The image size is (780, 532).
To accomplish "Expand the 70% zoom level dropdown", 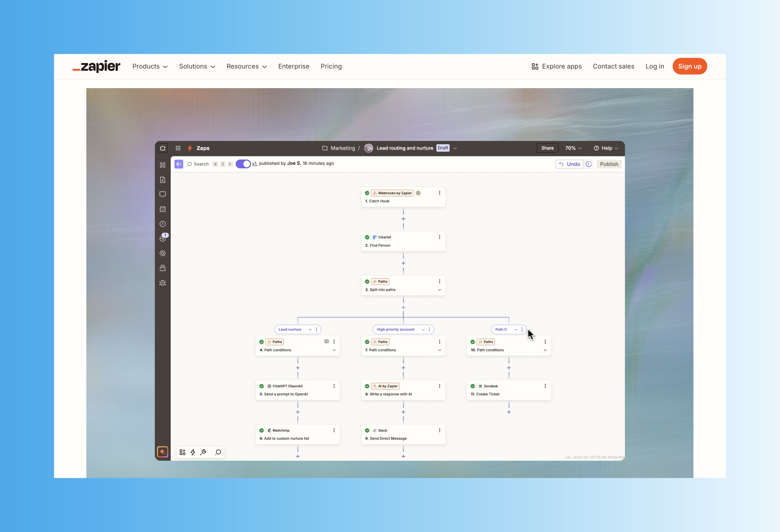I will pyautogui.click(x=573, y=148).
